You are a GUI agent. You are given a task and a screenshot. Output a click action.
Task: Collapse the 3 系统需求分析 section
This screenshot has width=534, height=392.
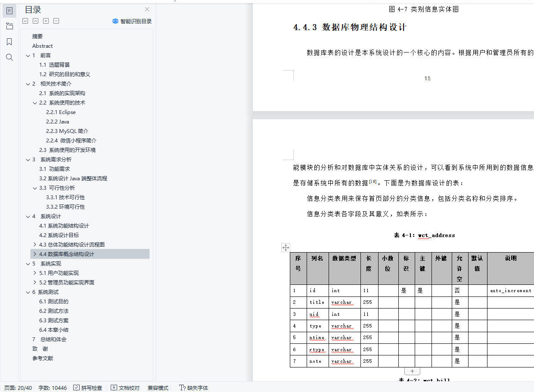point(28,160)
